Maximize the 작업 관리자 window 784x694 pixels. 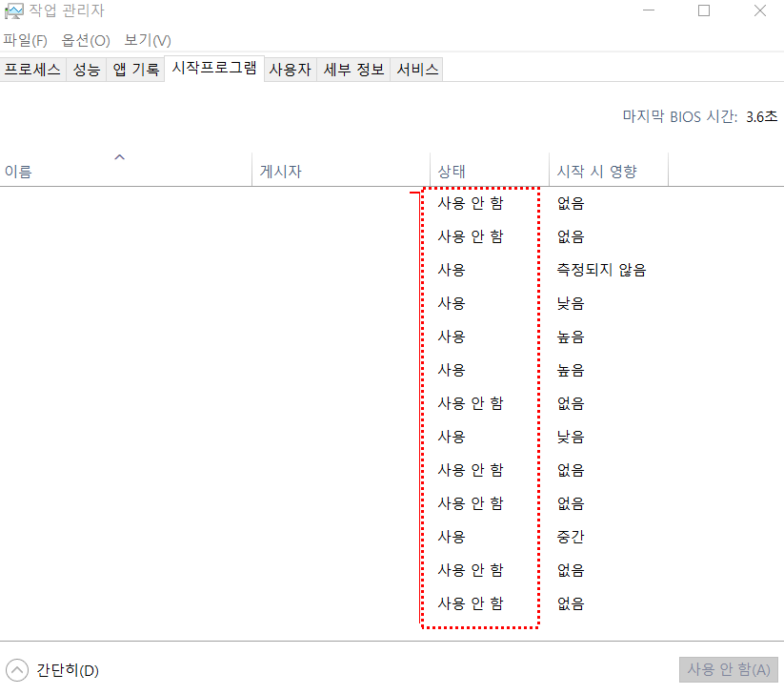pos(704,10)
